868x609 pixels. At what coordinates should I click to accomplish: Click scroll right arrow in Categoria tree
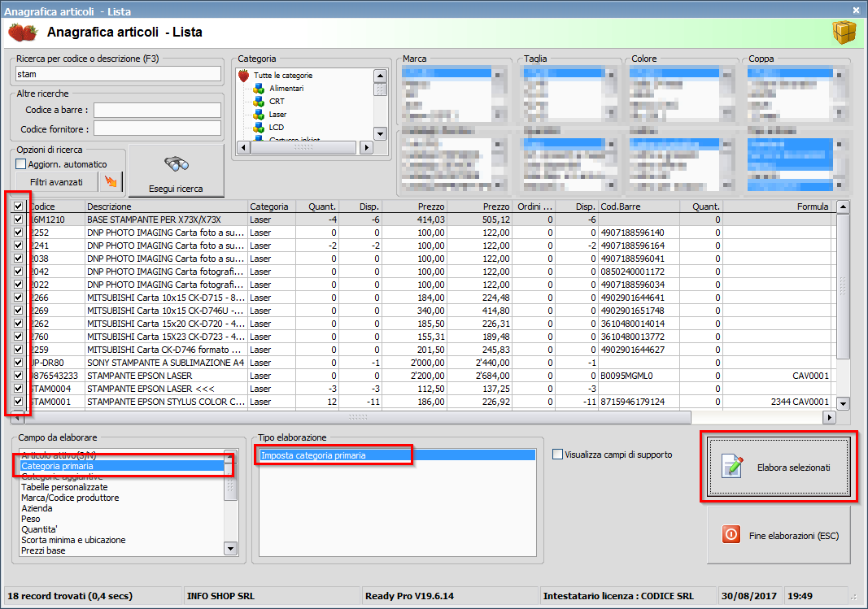tap(366, 147)
